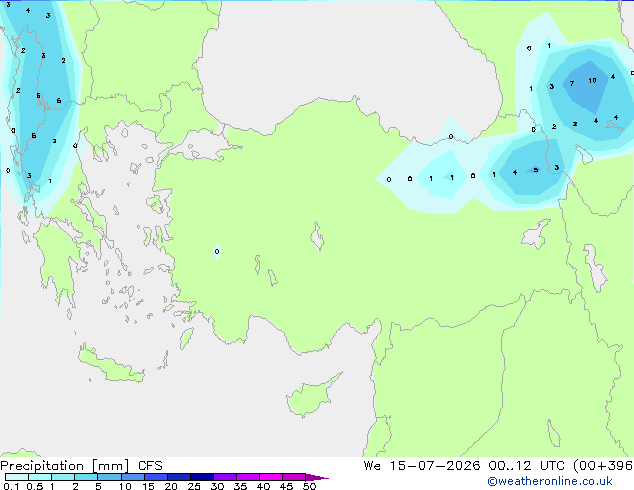Select the 20–25 mm dark blue legend swatch
This screenshot has height=490, width=634.
click(178, 477)
